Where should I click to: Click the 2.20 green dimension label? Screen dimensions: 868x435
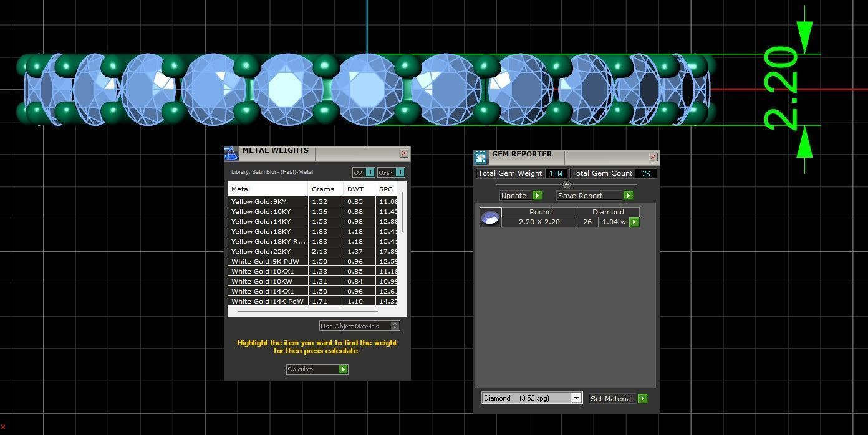click(781, 89)
